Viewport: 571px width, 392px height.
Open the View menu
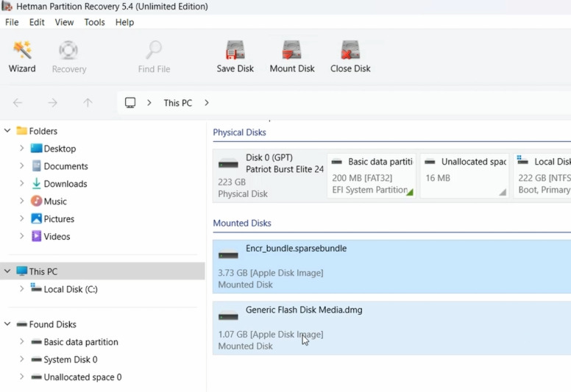tap(65, 22)
